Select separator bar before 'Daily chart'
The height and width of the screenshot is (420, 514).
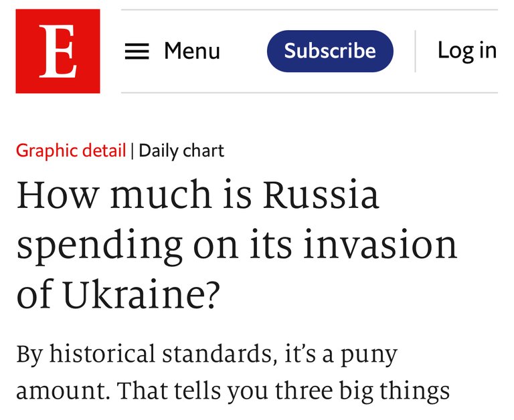click(x=133, y=151)
